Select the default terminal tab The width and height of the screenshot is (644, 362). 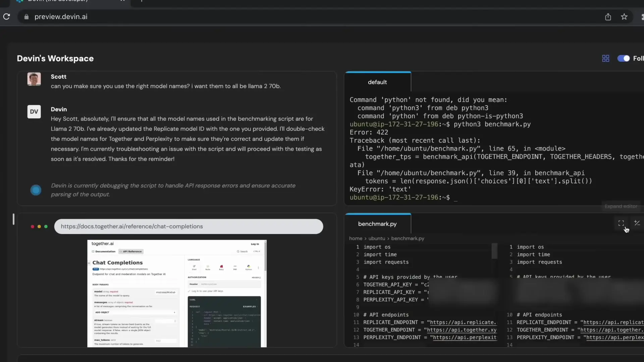coord(377,82)
